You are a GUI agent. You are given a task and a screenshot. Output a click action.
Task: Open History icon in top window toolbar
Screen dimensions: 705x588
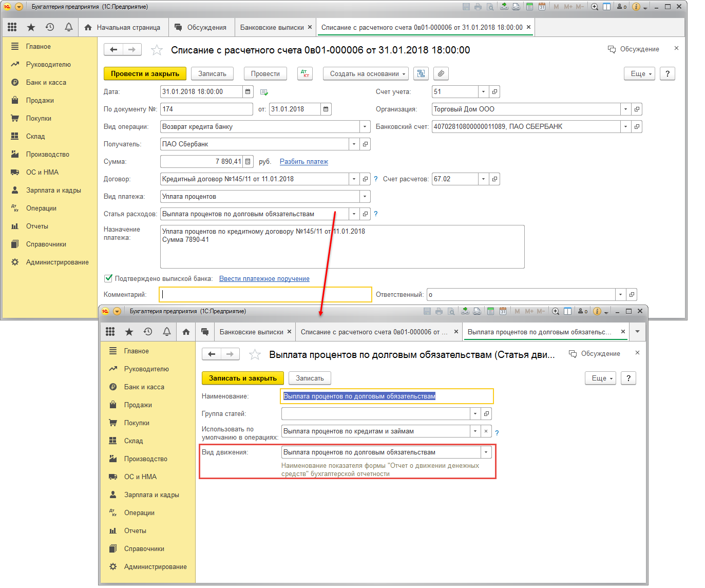click(50, 27)
